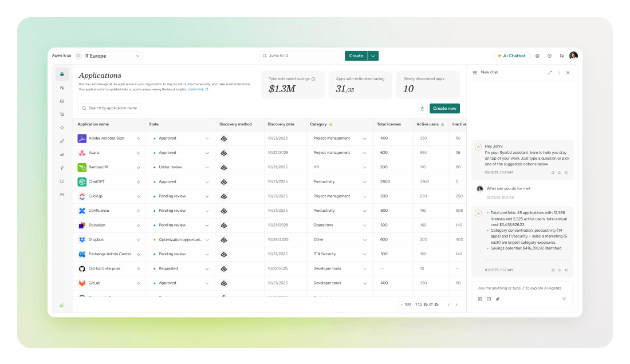Open the IT Europe workspace dropdown
The height and width of the screenshot is (364, 630).
click(x=108, y=56)
